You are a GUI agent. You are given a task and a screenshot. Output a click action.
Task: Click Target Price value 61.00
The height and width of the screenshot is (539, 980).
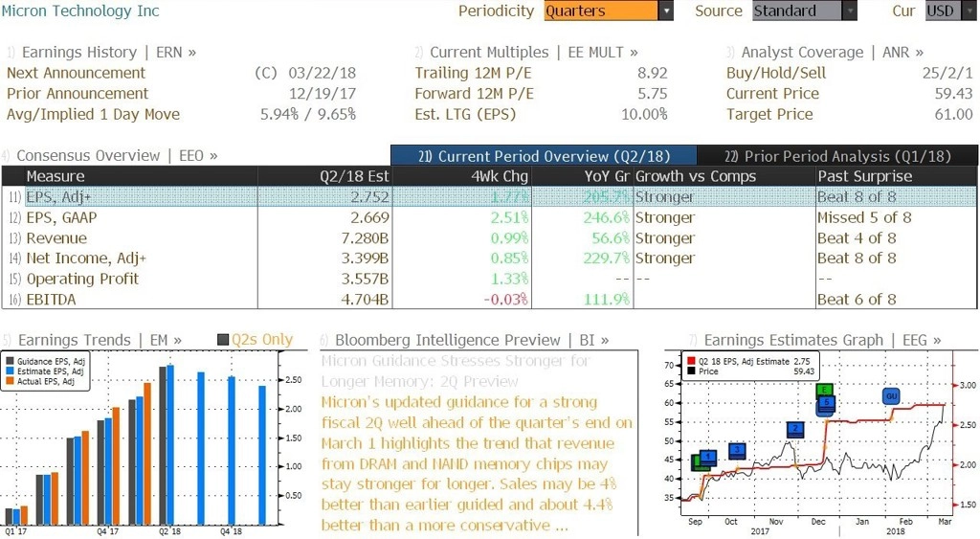coord(954,115)
